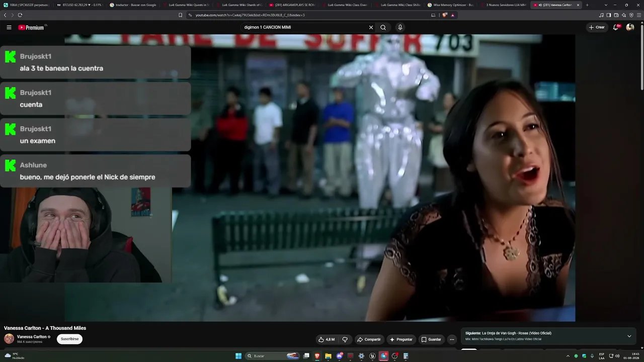Open the Crear menu
Image resolution: width=644 pixels, height=362 pixels.
[597, 27]
